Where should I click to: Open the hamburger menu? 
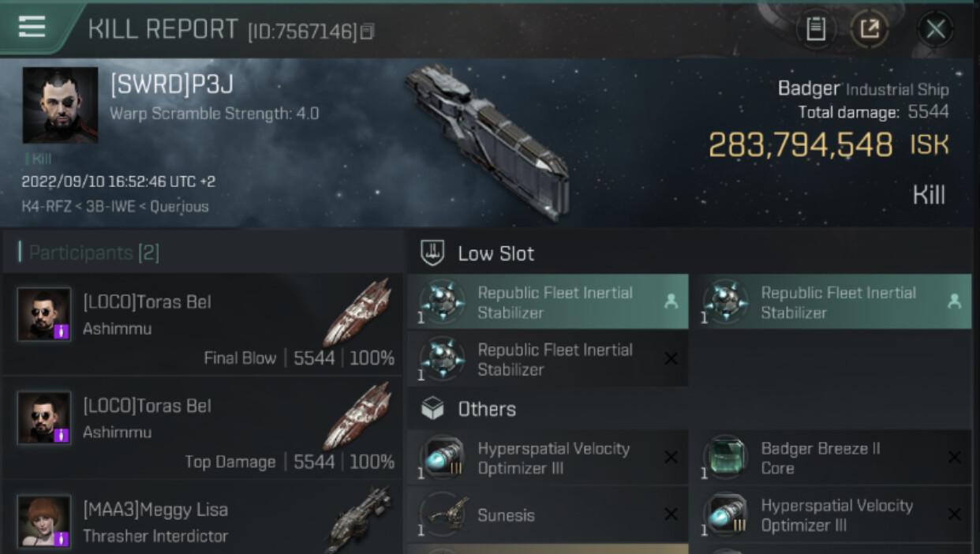pyautogui.click(x=32, y=27)
